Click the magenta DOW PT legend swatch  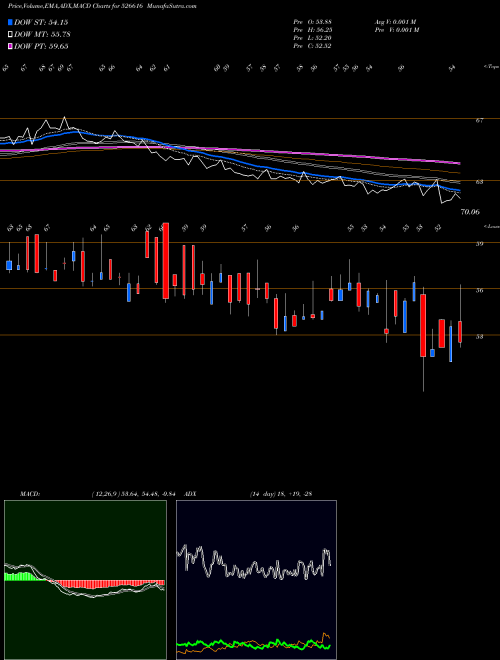tap(11, 46)
